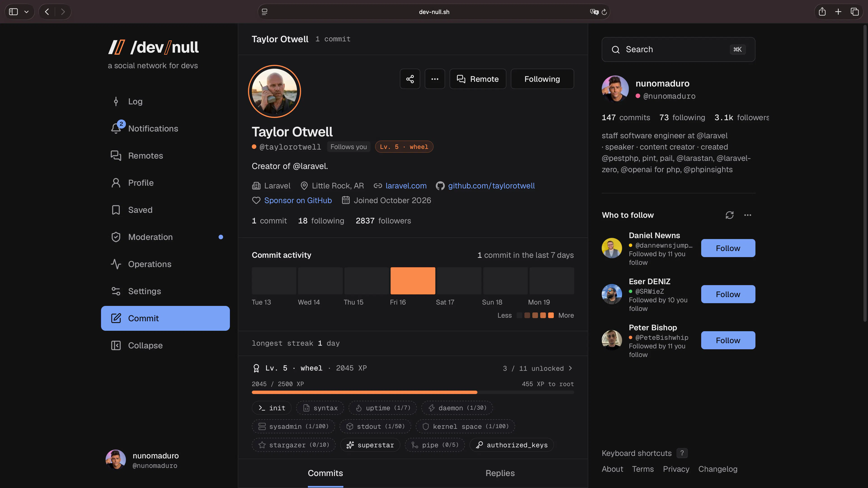Click the Remote button on profile
The height and width of the screenshot is (488, 868).
(477, 79)
